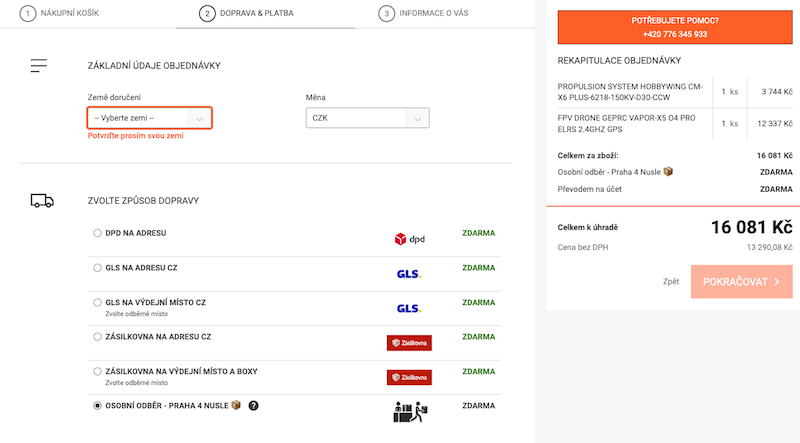Image resolution: width=800 pixels, height=443 pixels.
Task: Click the 13 290,08 Kč price without VAT
Action: [x=769, y=248]
